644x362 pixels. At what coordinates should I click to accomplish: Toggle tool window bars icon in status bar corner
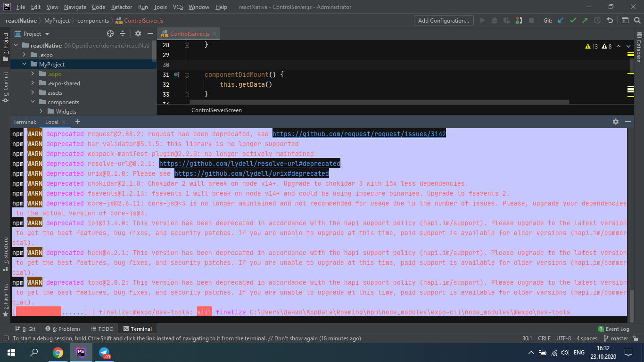(x=5, y=338)
